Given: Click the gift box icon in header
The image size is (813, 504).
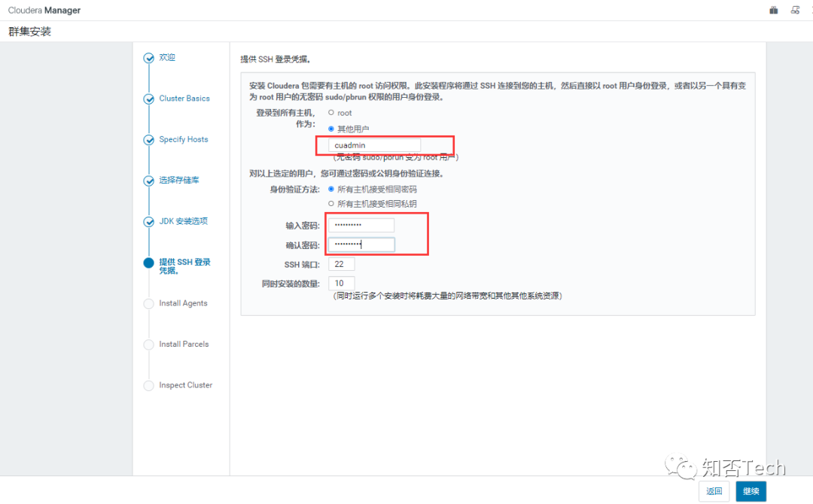Looking at the screenshot, I should pos(774,10).
